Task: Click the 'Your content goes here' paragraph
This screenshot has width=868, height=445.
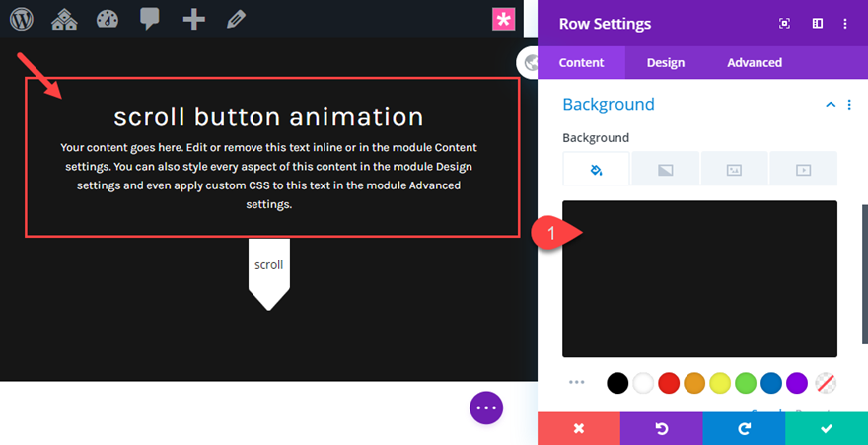Action: (x=268, y=176)
